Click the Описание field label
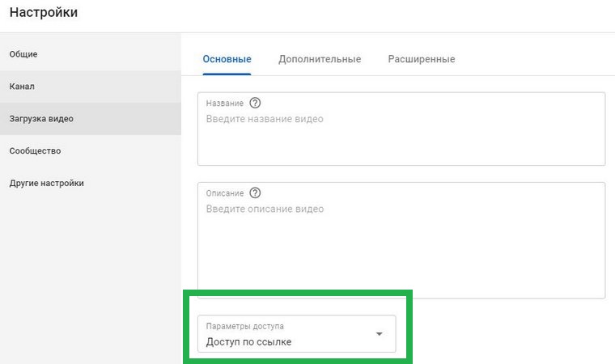Viewport: 615px width, 364px height. (225, 193)
